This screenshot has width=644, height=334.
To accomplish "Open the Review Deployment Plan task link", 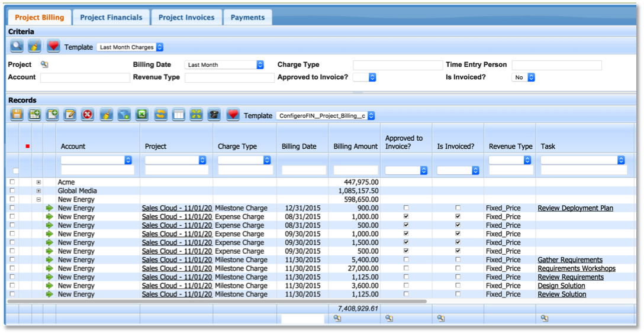I will tap(575, 208).
